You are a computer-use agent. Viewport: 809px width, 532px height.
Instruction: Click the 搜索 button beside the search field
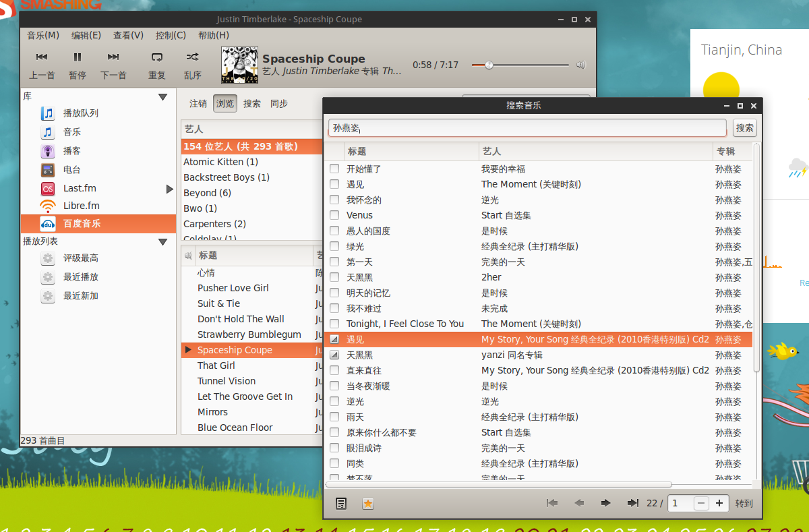[x=745, y=128]
